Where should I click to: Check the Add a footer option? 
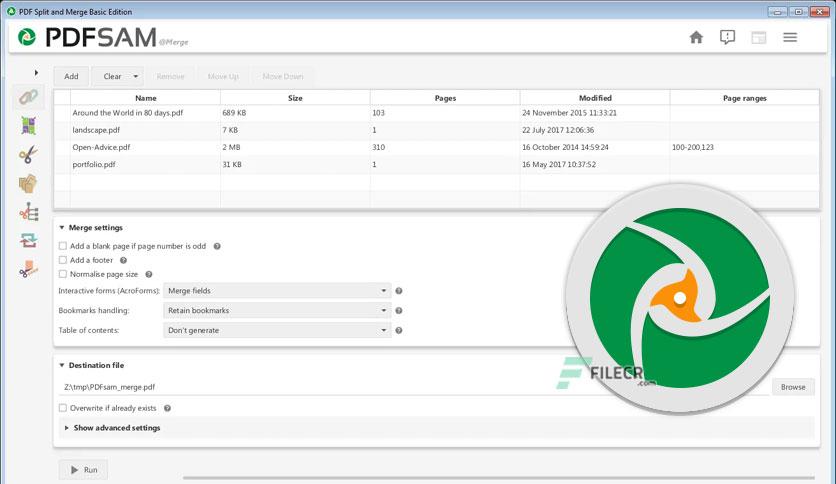pyautogui.click(x=63, y=260)
